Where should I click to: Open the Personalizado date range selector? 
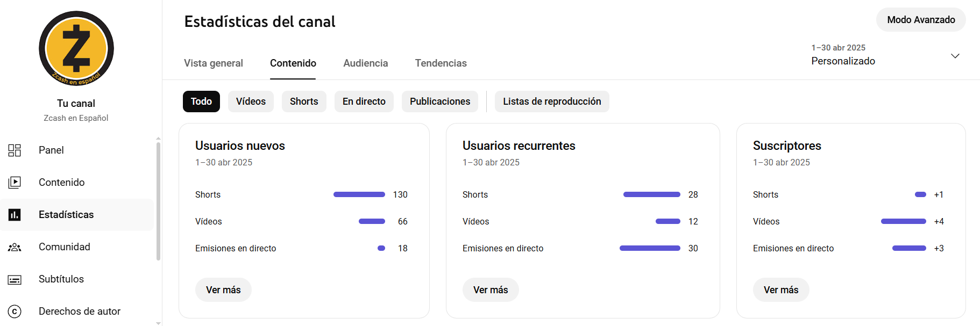(x=886, y=55)
